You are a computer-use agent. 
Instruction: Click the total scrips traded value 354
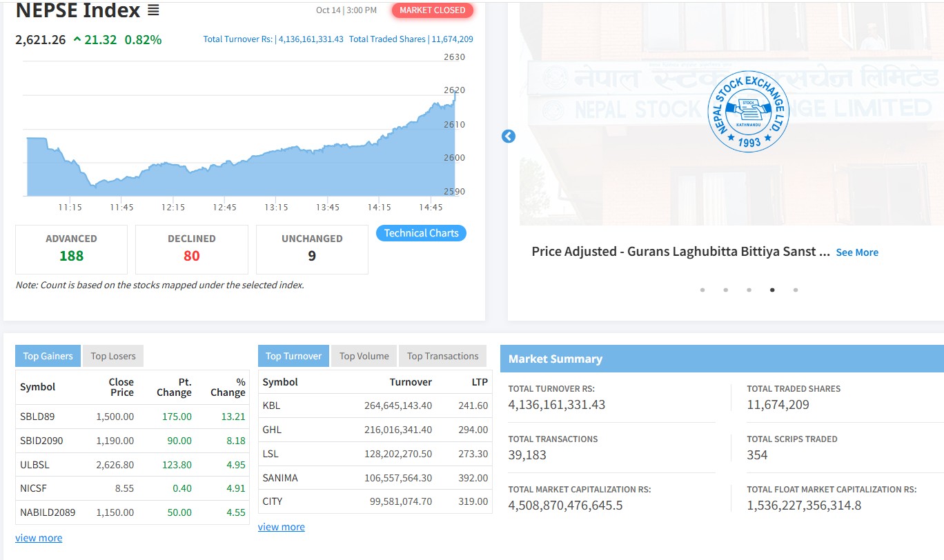point(757,454)
